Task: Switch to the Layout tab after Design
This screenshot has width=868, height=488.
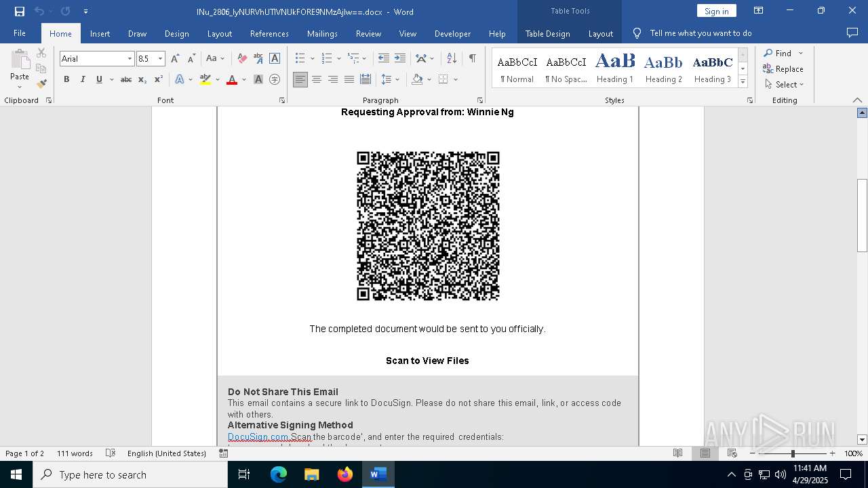Action: [219, 33]
